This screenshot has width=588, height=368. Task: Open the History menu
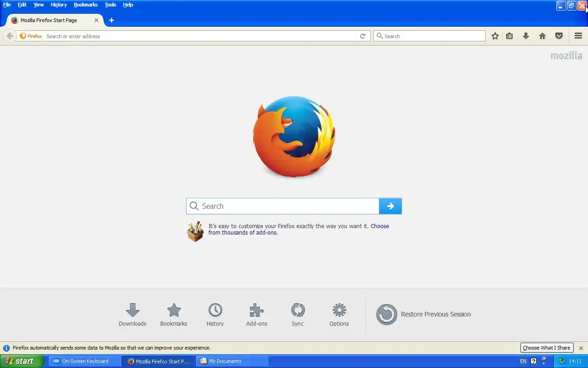pyautogui.click(x=59, y=5)
